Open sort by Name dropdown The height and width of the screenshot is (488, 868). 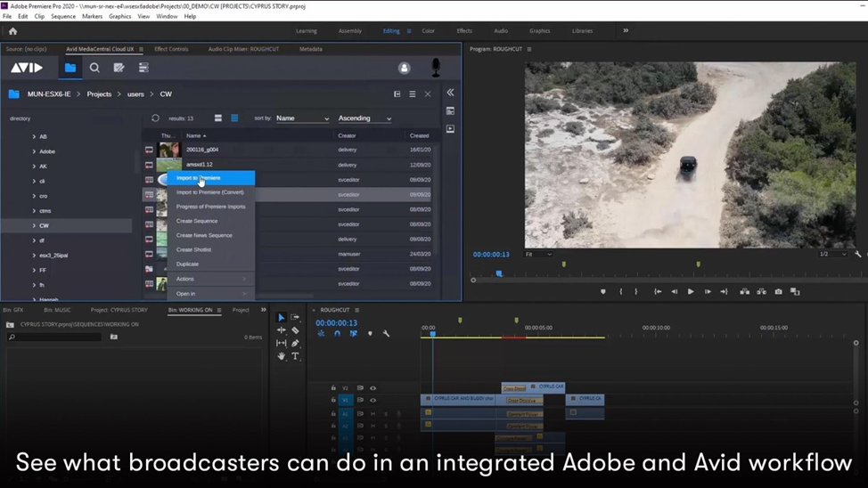pyautogui.click(x=302, y=118)
